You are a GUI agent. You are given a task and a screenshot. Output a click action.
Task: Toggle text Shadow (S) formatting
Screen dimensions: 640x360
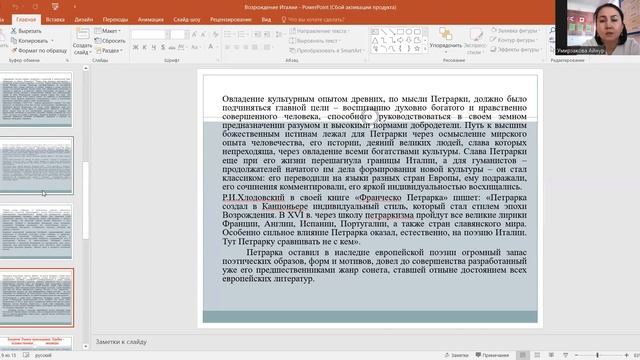tap(163, 47)
